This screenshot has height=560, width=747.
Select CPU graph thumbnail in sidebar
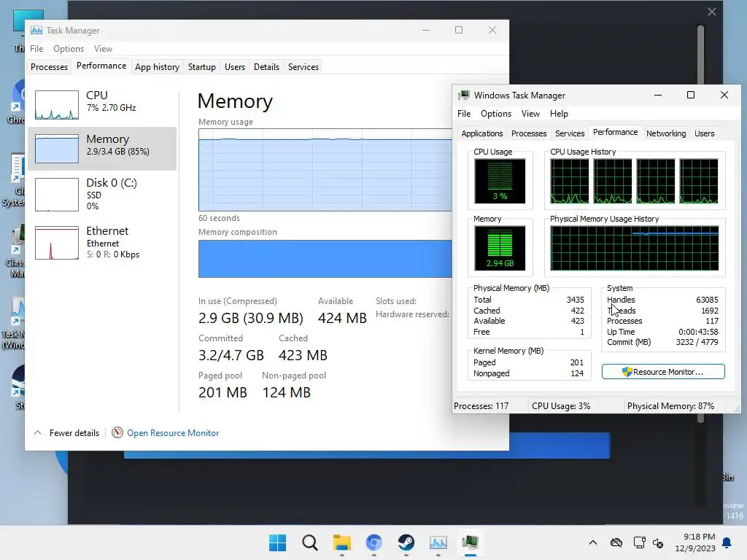pyautogui.click(x=57, y=105)
